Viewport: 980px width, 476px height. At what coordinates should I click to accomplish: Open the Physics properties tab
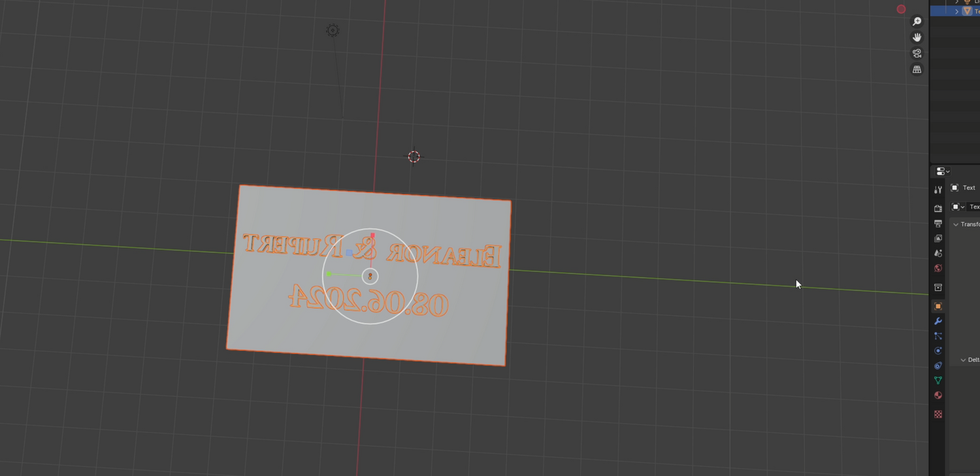tap(938, 350)
